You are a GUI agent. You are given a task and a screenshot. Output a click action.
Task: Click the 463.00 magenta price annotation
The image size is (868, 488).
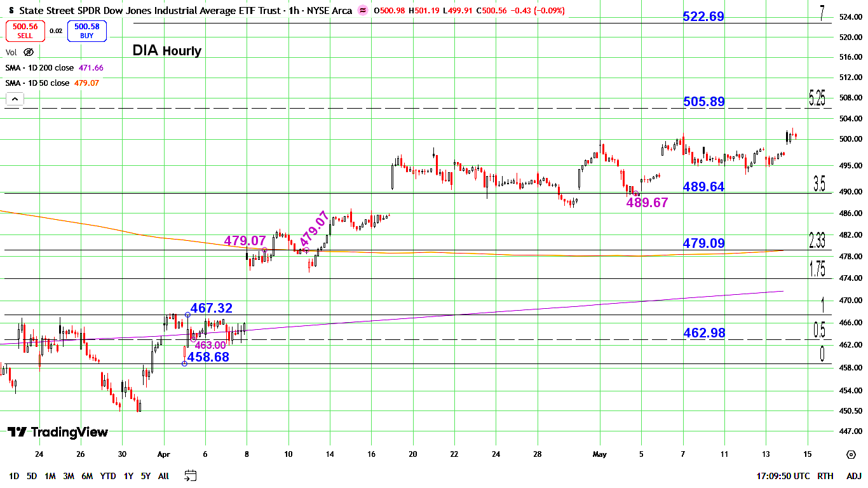[210, 345]
